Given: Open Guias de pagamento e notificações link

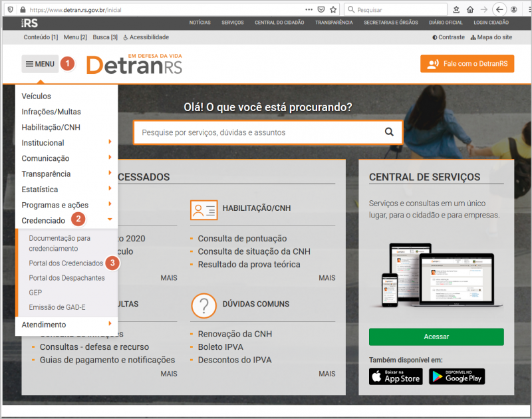Looking at the screenshot, I should click(x=107, y=360).
